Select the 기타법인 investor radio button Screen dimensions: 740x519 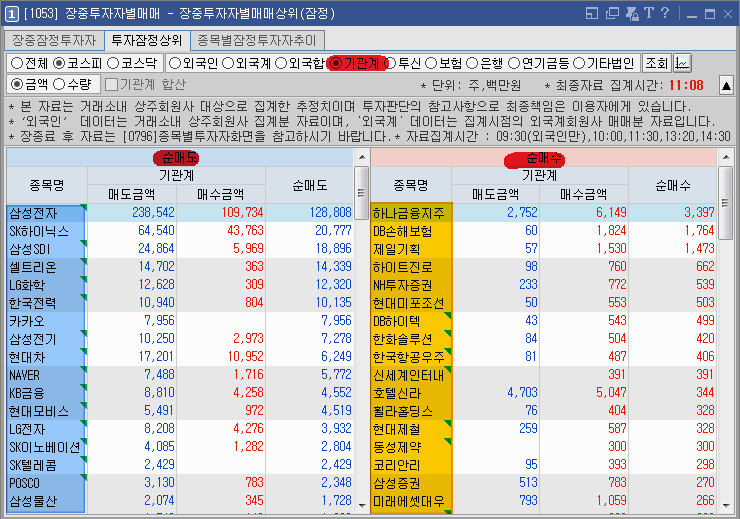click(x=579, y=63)
